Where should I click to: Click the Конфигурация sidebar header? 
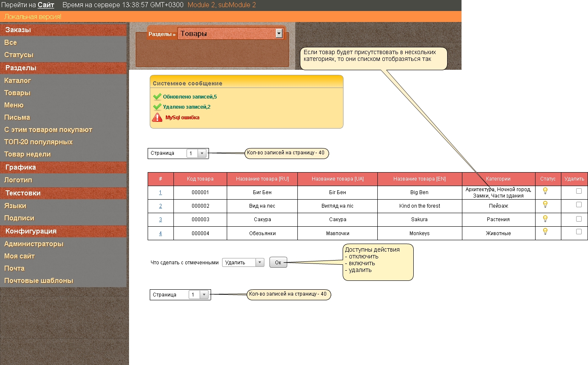pos(63,231)
